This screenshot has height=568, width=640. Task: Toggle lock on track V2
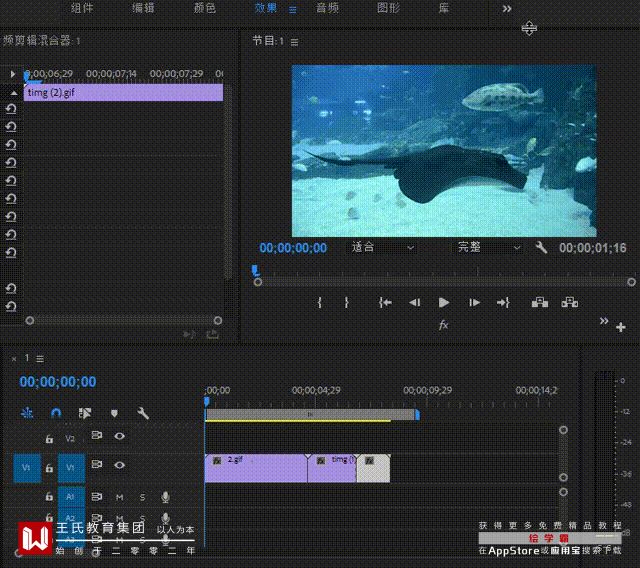(x=49, y=439)
